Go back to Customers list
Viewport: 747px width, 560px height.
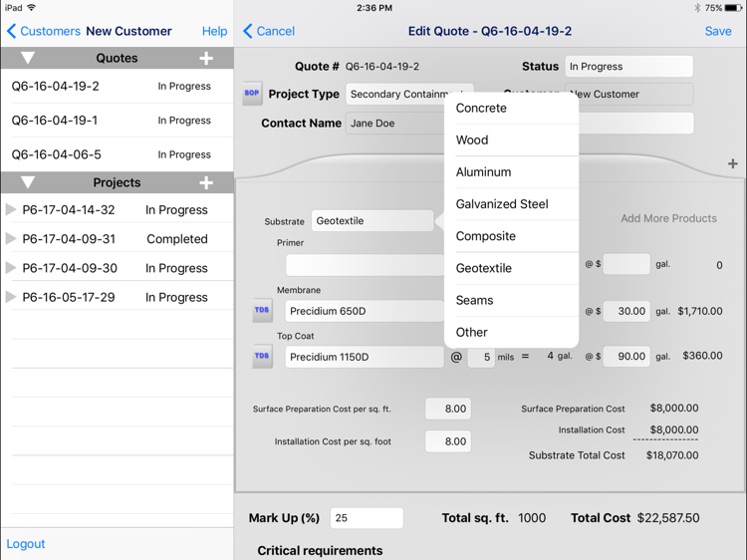pyautogui.click(x=44, y=31)
